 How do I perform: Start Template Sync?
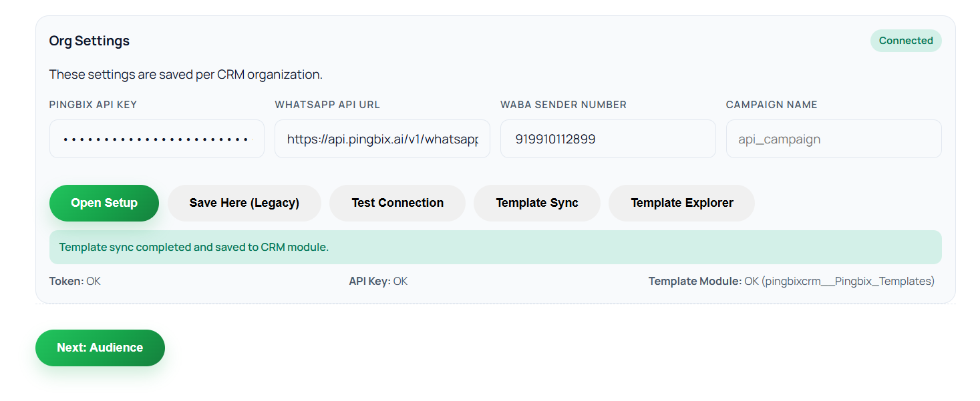click(x=536, y=203)
